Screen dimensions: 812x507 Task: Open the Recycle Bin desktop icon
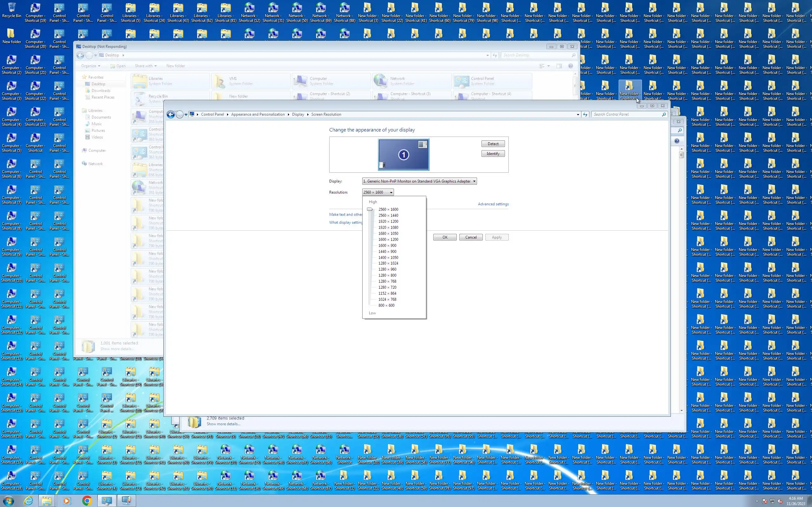[11, 10]
